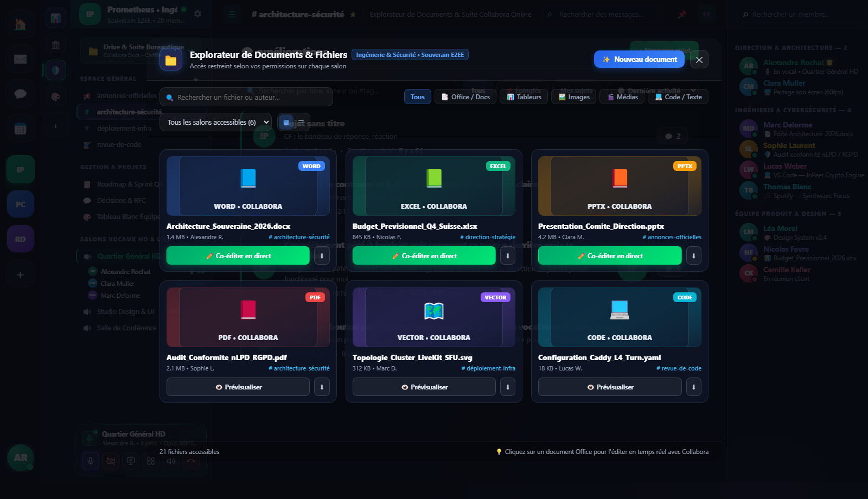The image size is (868, 499).
Task: Filter by Code / Texte
Action: 678,97
